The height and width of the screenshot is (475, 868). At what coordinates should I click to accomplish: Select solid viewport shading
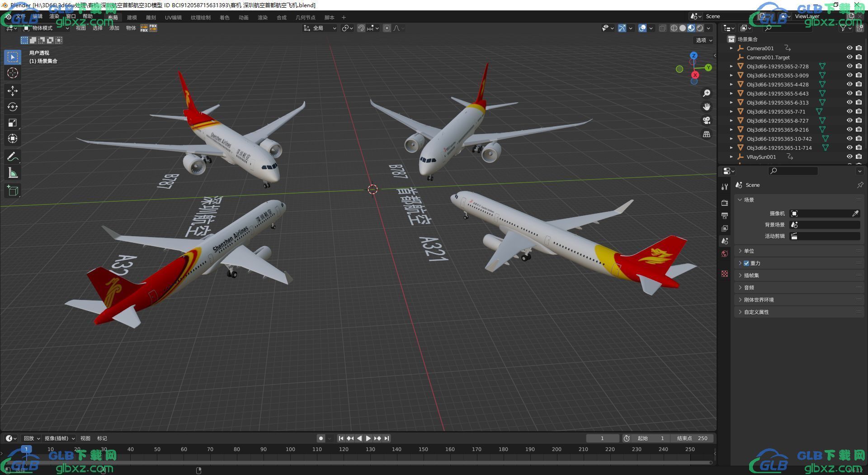pos(683,28)
